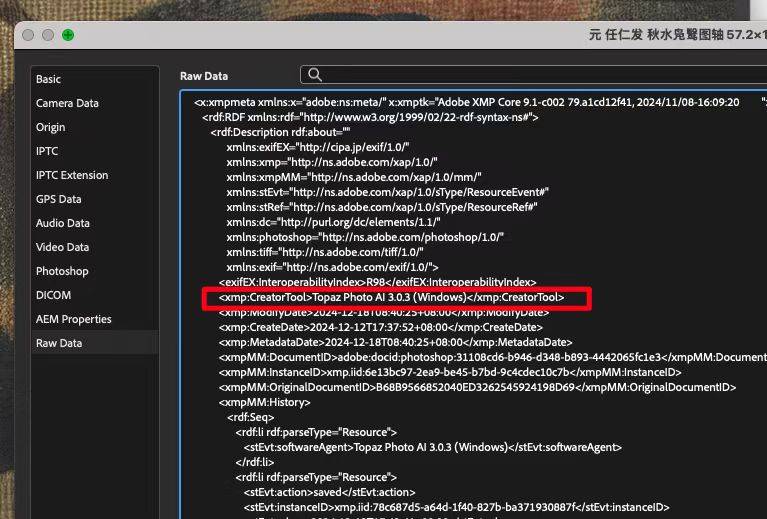Open AEM Properties section

[x=74, y=319]
